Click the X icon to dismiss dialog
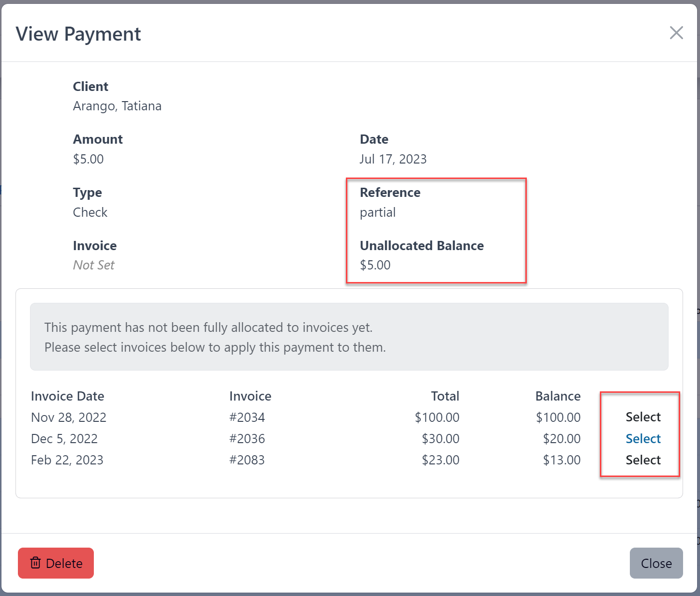This screenshot has width=700, height=596. (676, 33)
